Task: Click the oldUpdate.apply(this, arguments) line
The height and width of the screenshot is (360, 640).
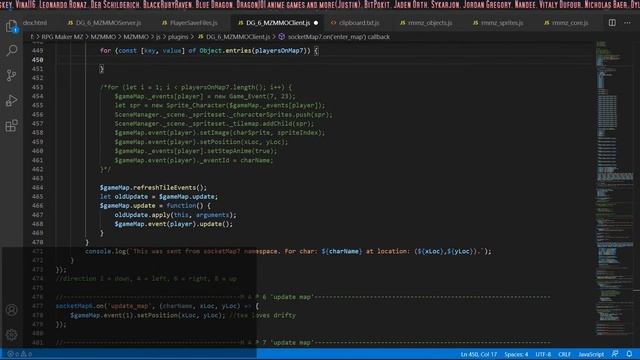Action: pyautogui.click(x=175, y=215)
